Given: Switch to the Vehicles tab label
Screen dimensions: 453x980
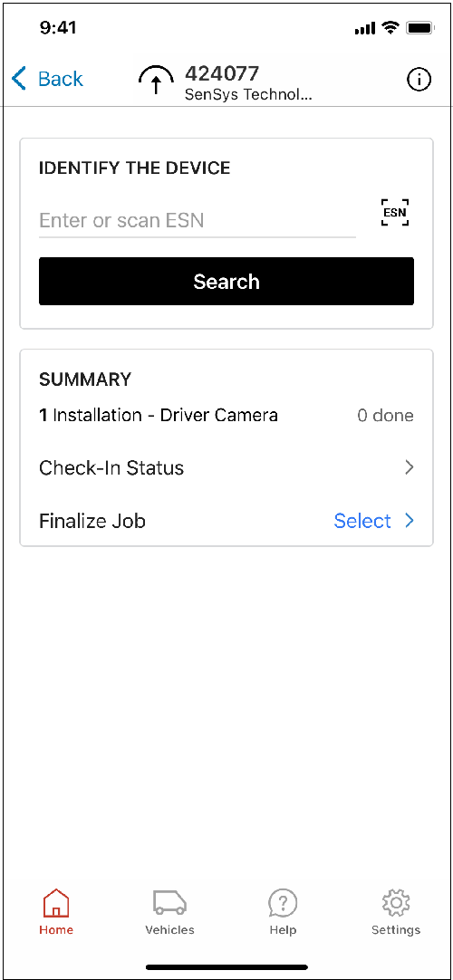Looking at the screenshot, I should click(x=169, y=930).
